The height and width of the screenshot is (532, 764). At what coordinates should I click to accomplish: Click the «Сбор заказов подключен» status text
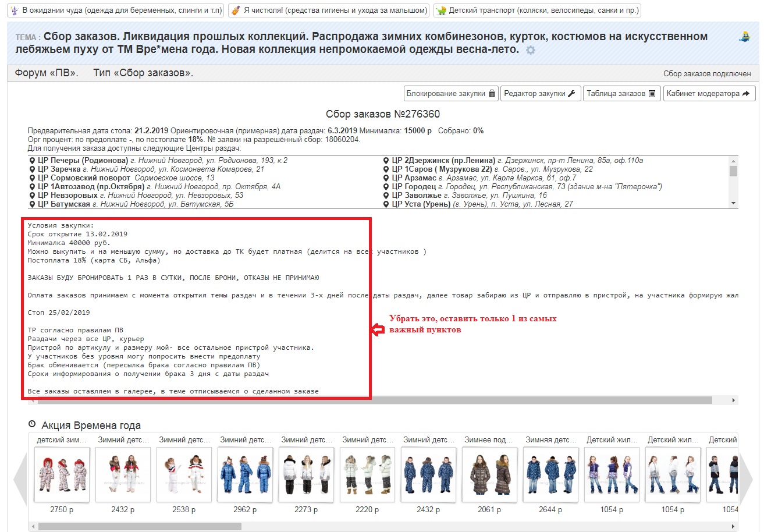[x=707, y=74]
